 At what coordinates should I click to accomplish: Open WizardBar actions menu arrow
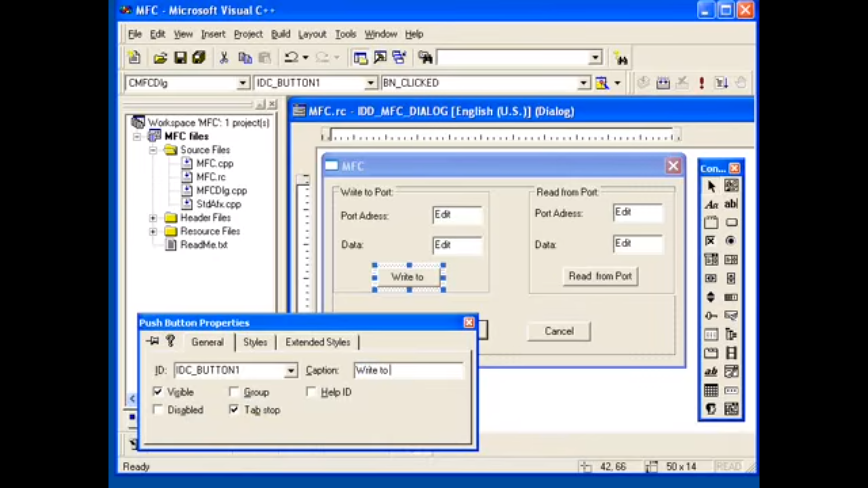tap(618, 83)
